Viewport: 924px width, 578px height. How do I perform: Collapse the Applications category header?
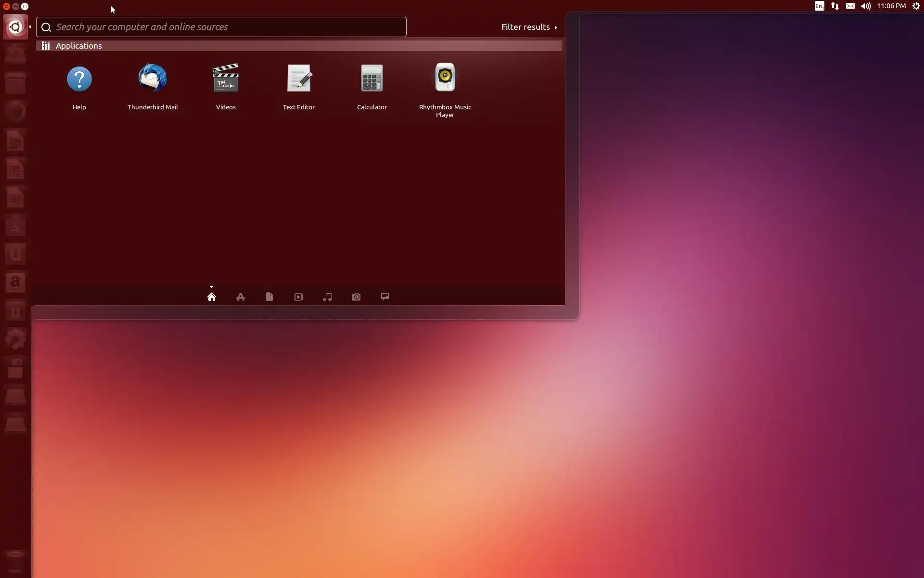[78, 46]
